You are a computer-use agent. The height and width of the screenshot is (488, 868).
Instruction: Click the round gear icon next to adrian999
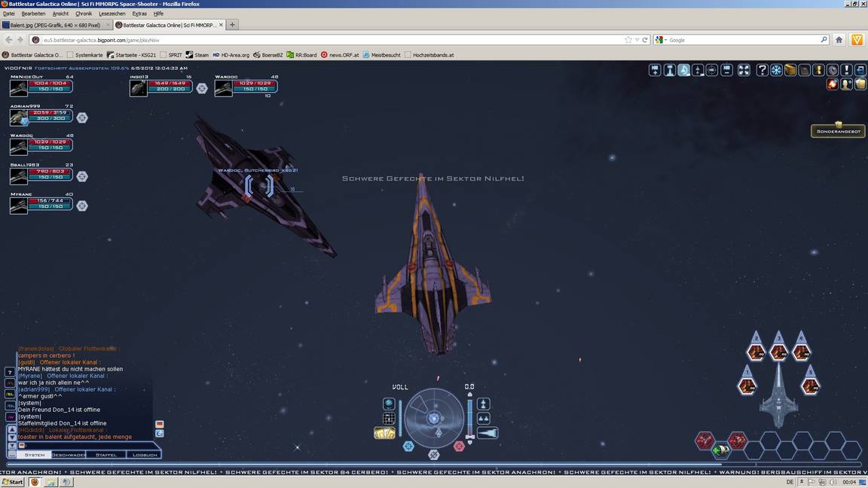pos(82,117)
